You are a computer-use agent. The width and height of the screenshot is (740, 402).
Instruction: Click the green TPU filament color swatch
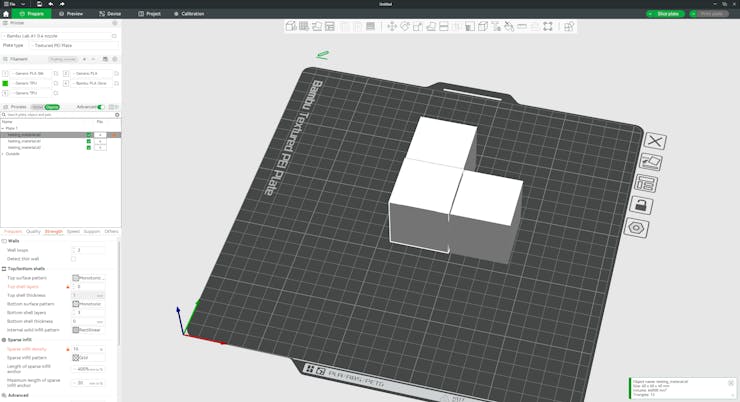[5, 83]
